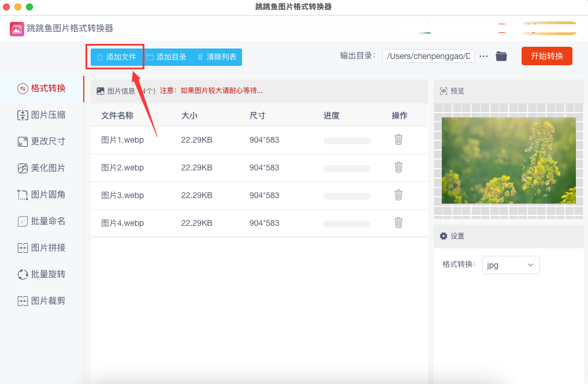Start conversion with 开始转换 button
This screenshot has height=384, width=588.
click(547, 56)
